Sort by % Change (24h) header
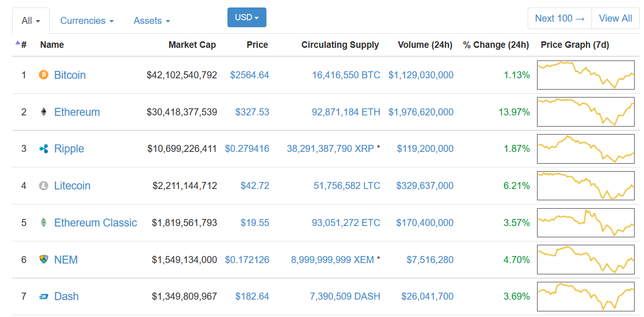This screenshot has width=644, height=317. tap(496, 45)
